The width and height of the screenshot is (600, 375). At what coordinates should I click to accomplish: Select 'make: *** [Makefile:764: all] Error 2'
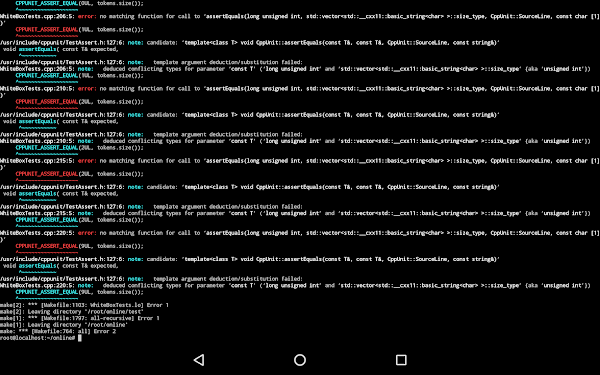pyautogui.click(x=58, y=331)
